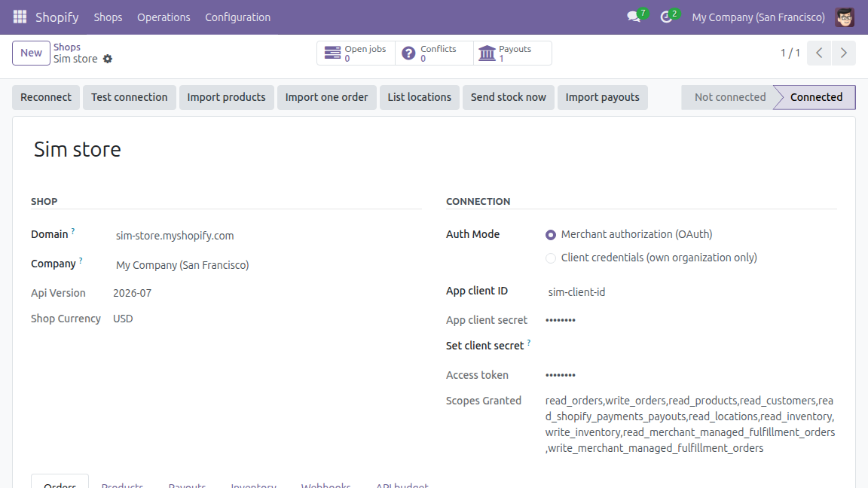This screenshot has height=488, width=868.
Task: Open the messages chat icon
Action: (634, 17)
